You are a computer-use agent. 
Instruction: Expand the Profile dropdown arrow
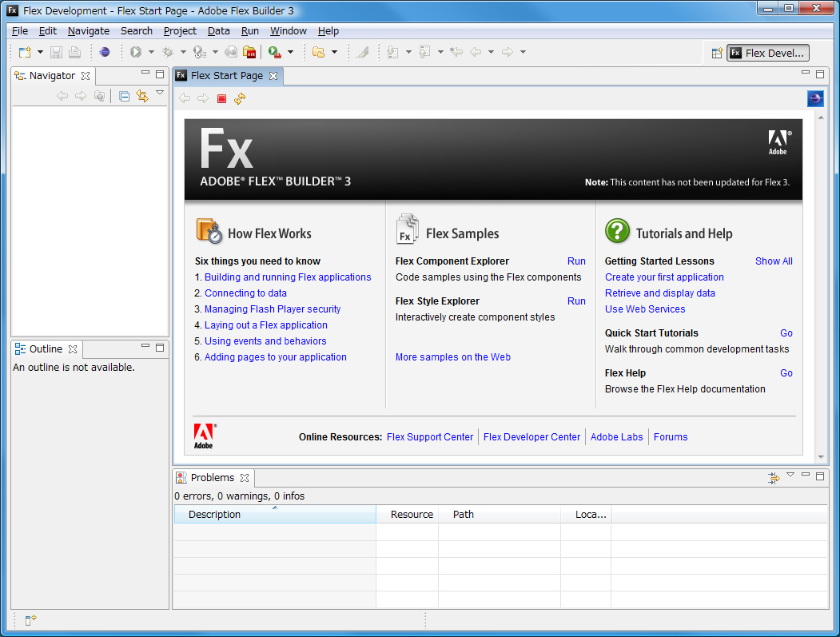click(215, 52)
